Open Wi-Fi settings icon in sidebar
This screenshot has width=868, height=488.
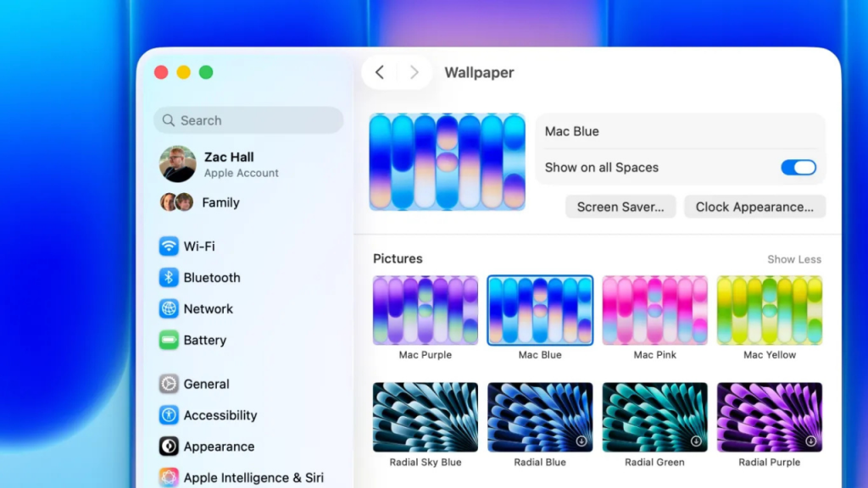pos(169,247)
